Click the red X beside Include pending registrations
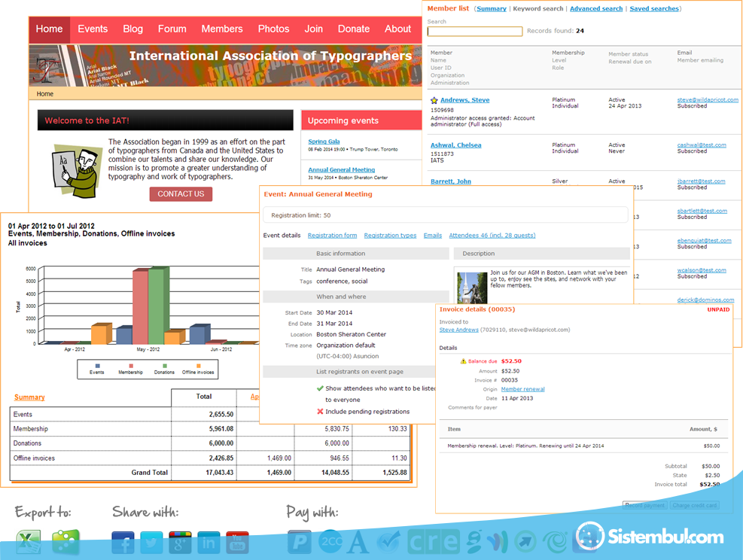Screen dimensions: 743x560 321,412
